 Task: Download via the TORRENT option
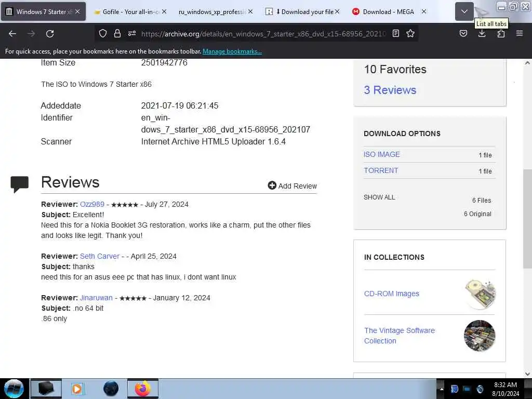pos(381,170)
